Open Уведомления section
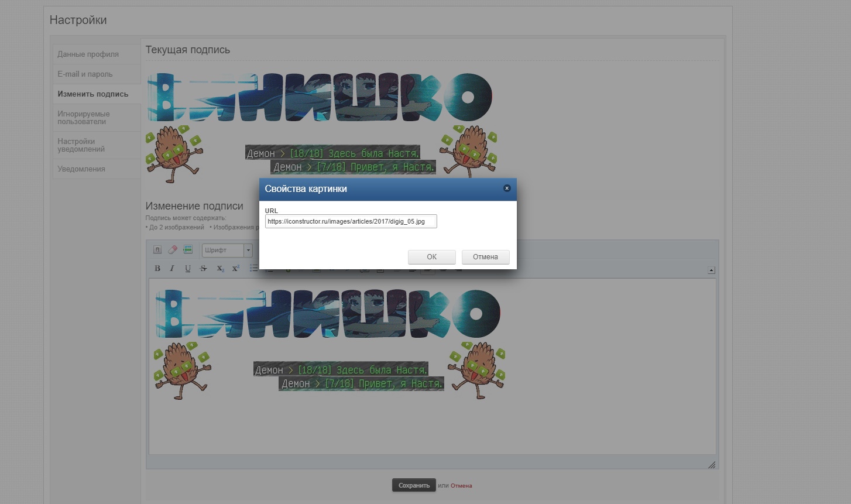Viewport: 851px width, 504px height. (x=97, y=169)
